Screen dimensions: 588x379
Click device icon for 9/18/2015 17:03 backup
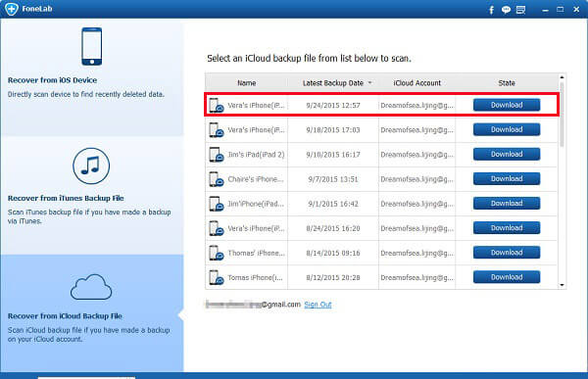click(217, 130)
